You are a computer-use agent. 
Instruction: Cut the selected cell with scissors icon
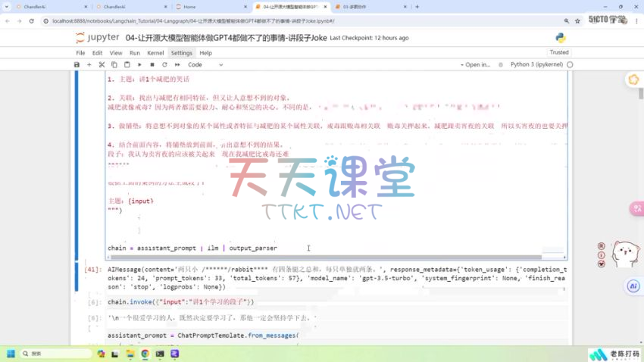[102, 65]
